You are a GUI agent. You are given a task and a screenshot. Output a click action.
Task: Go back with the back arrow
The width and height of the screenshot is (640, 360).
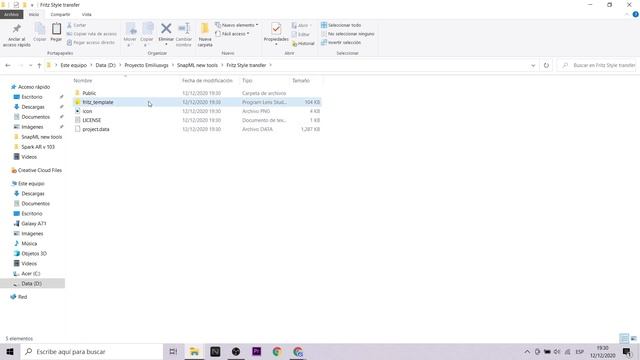(x=8, y=65)
